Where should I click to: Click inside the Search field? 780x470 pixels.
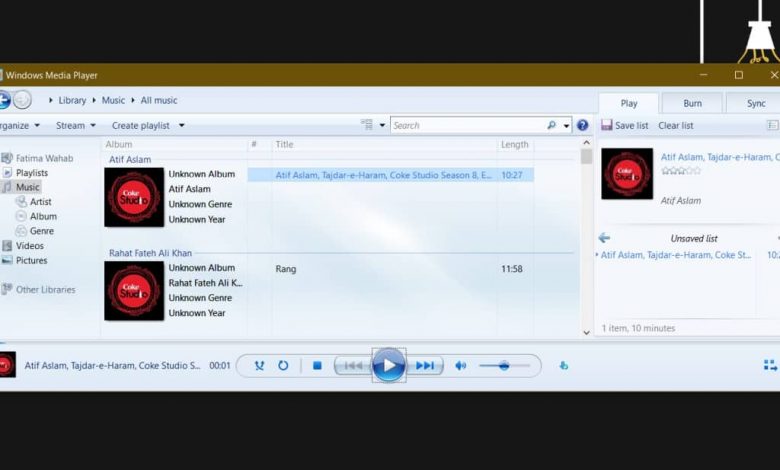[x=468, y=125]
